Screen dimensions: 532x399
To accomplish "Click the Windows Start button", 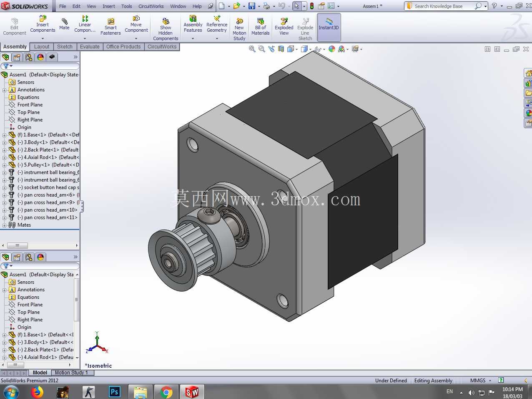I will coord(11,392).
